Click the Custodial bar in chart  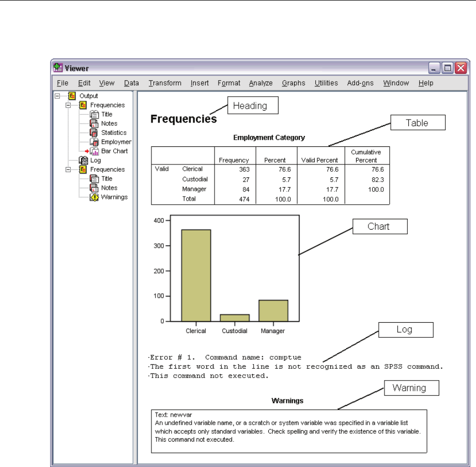pyautogui.click(x=235, y=318)
